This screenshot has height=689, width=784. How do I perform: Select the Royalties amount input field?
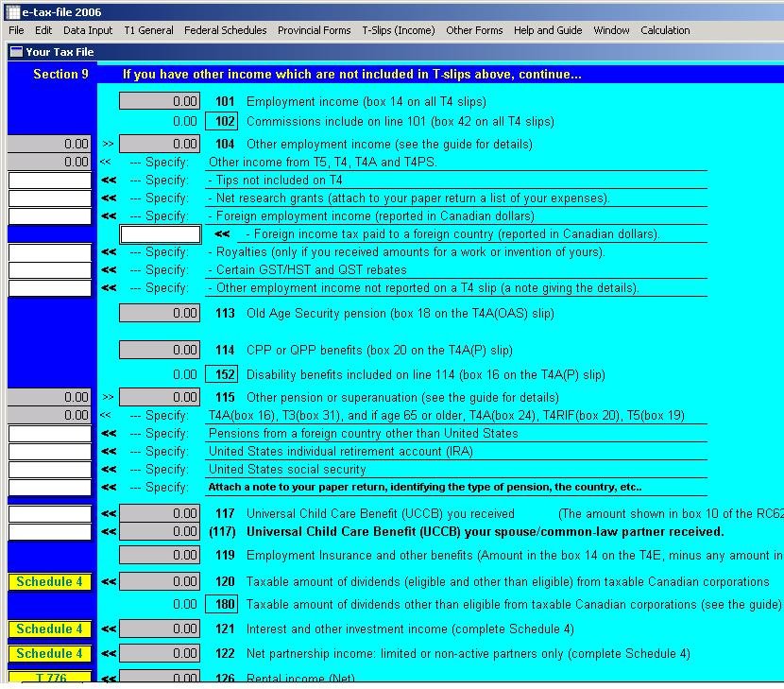[x=50, y=252]
